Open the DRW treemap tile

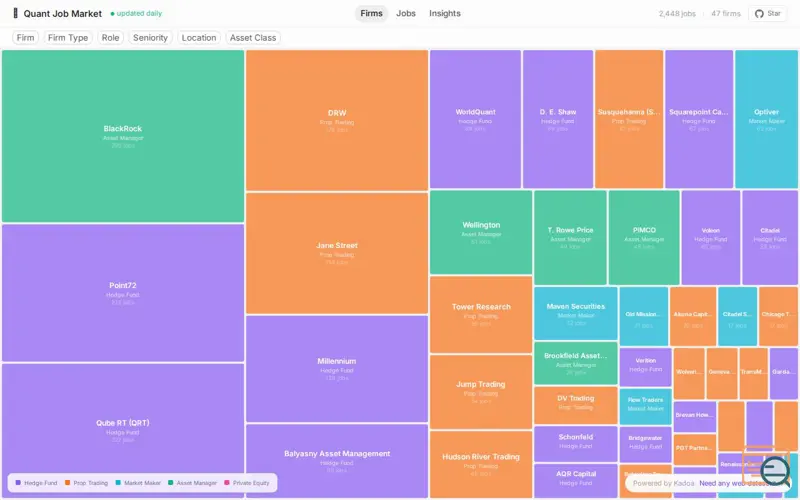click(337, 120)
